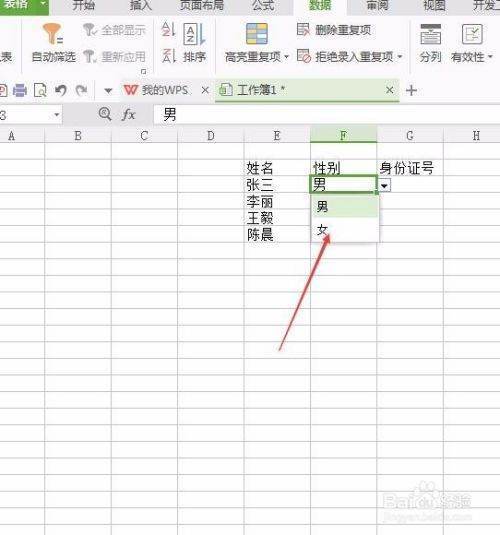Viewport: 500px width, 535px height.
Task: Open the Name Box dropdown arrow
Action: tap(57, 115)
